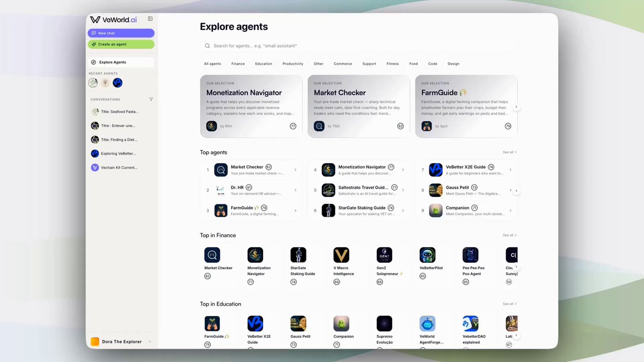Viewport: 644px width, 362px height.
Task: Open chevron on VeBetter X2E Guide row
Action: point(510,170)
